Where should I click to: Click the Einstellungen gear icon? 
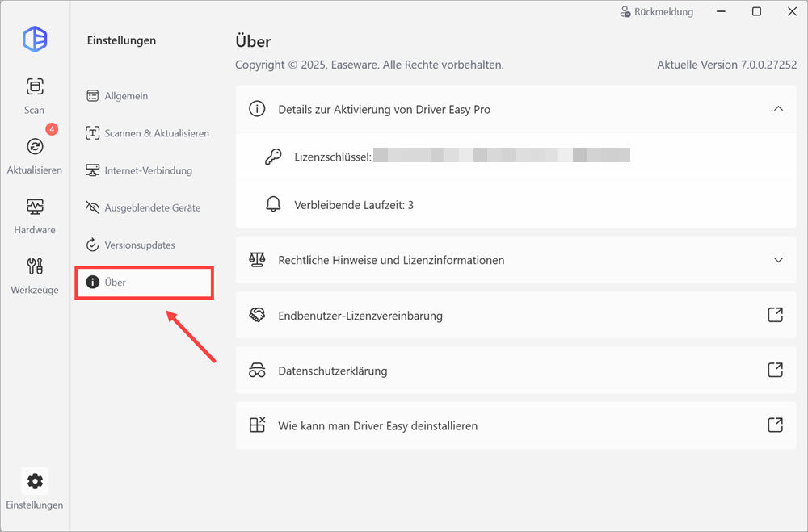click(x=35, y=481)
